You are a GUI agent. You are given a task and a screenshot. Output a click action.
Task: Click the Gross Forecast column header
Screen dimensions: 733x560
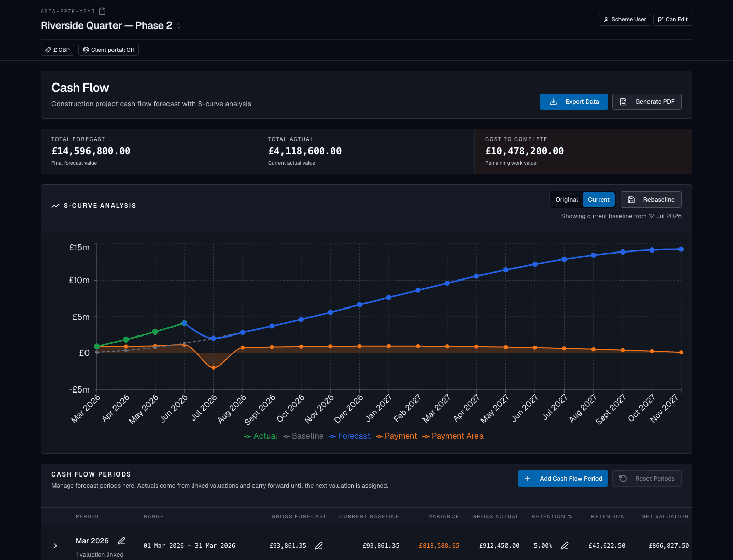pyautogui.click(x=299, y=517)
